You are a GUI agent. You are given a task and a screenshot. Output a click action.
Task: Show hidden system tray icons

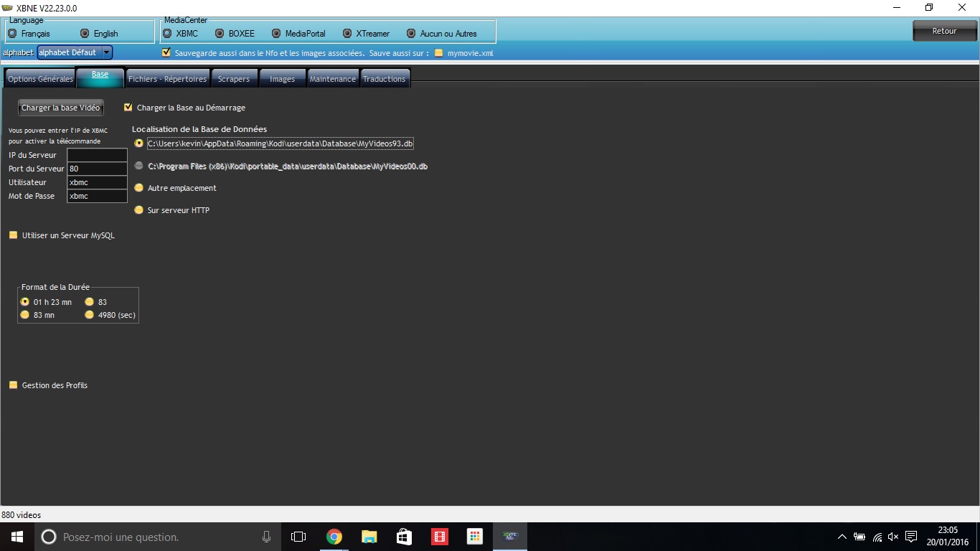(842, 537)
